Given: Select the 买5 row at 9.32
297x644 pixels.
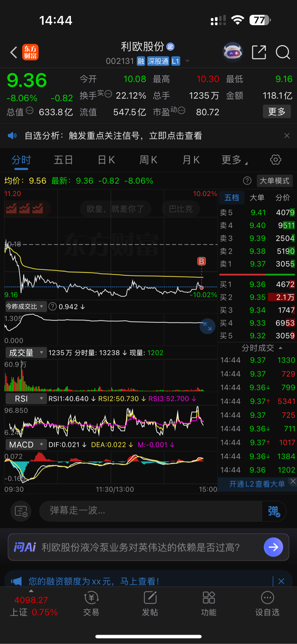Looking at the screenshot, I should 257,336.
